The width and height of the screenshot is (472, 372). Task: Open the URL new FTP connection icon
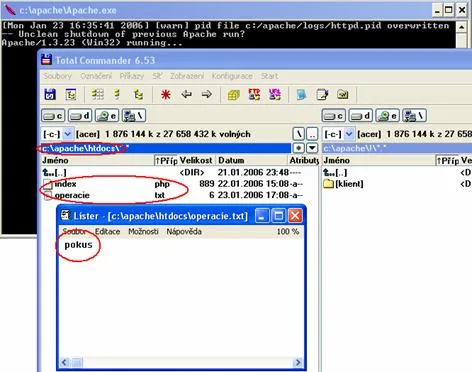point(275,95)
